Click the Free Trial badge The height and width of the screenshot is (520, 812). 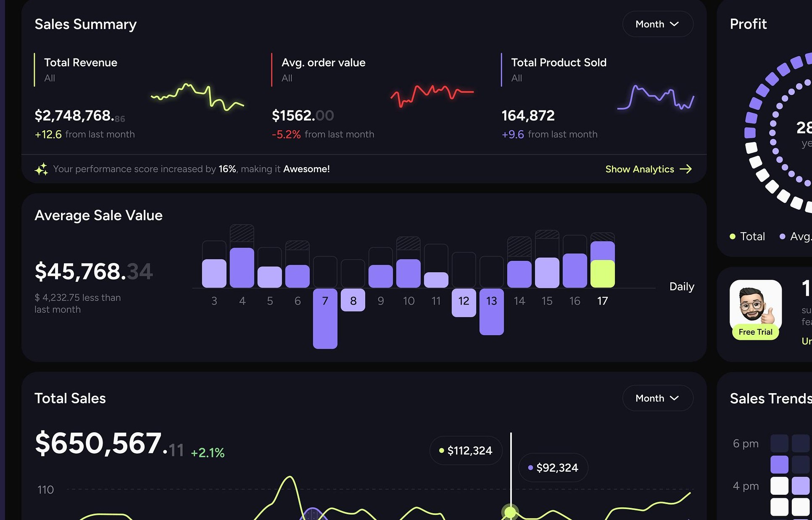coord(755,332)
